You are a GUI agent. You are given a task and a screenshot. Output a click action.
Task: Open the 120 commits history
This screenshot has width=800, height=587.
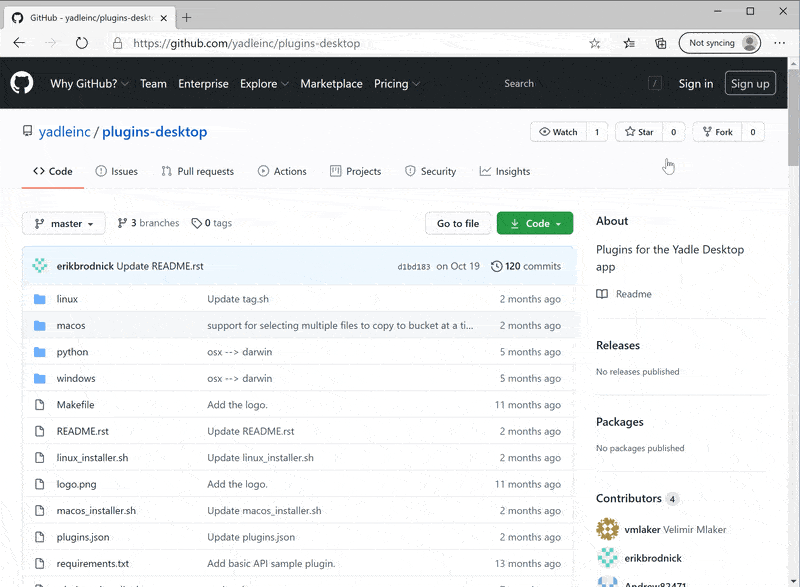[x=526, y=266]
